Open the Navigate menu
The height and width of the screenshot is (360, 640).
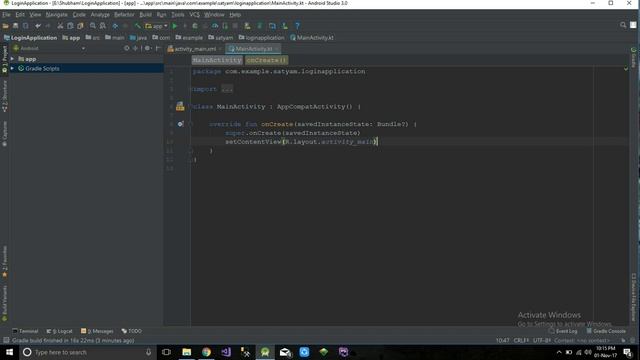click(x=56, y=15)
